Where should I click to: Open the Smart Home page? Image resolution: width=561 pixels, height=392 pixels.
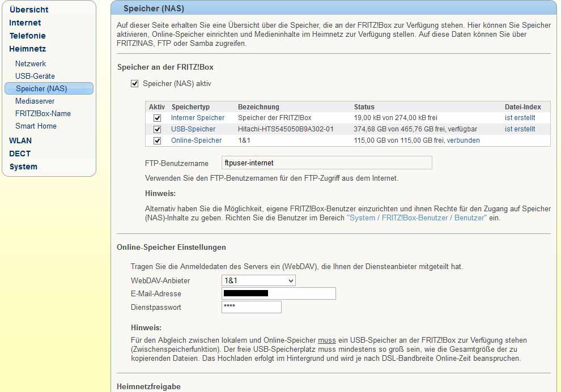coord(36,126)
